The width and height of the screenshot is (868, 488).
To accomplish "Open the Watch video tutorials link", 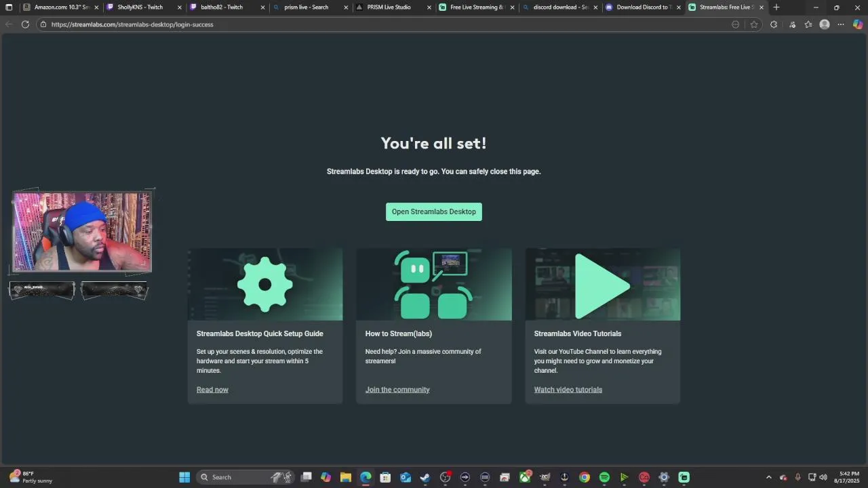I will coord(568,390).
